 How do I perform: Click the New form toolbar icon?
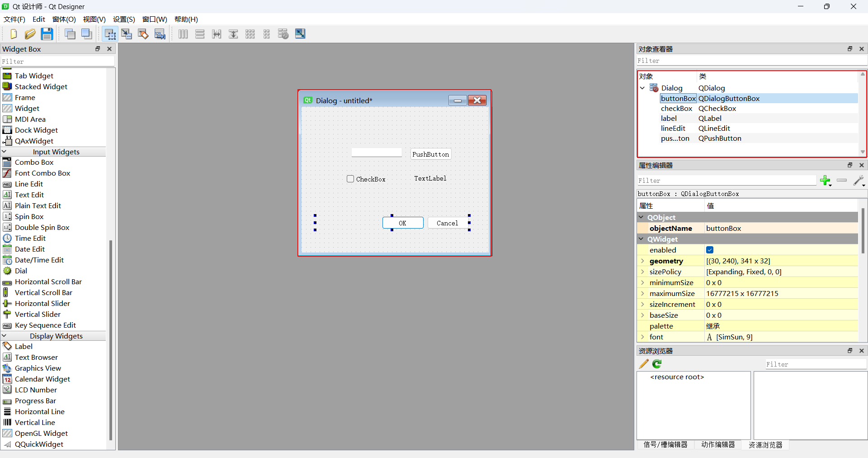(13, 34)
